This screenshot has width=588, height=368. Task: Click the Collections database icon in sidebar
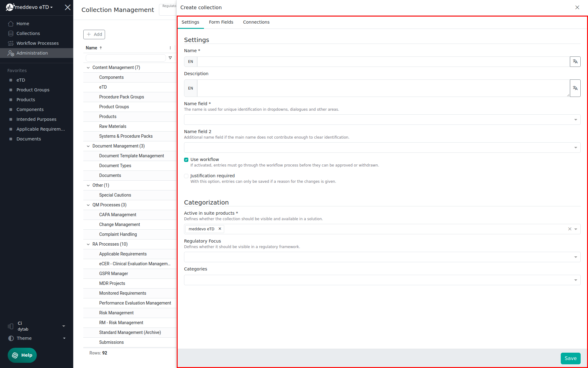click(11, 33)
